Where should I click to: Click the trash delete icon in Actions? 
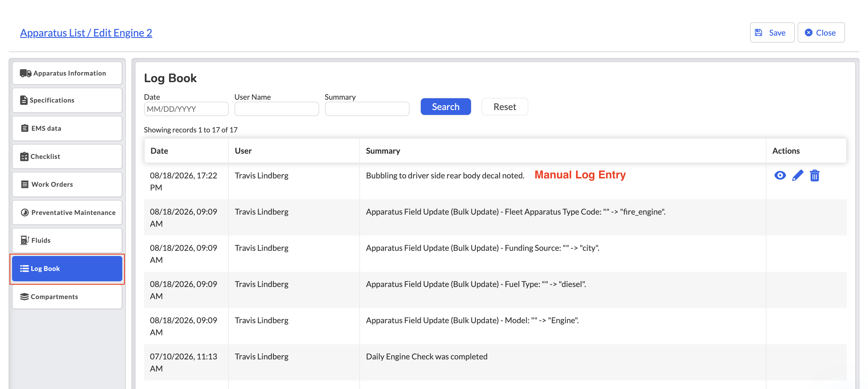pyautogui.click(x=814, y=176)
